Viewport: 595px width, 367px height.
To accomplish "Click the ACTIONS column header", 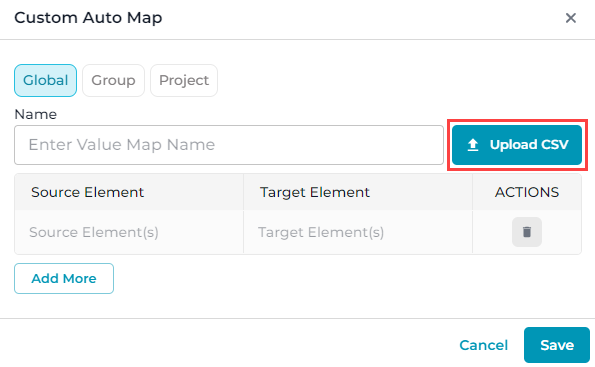I will pyautogui.click(x=527, y=192).
